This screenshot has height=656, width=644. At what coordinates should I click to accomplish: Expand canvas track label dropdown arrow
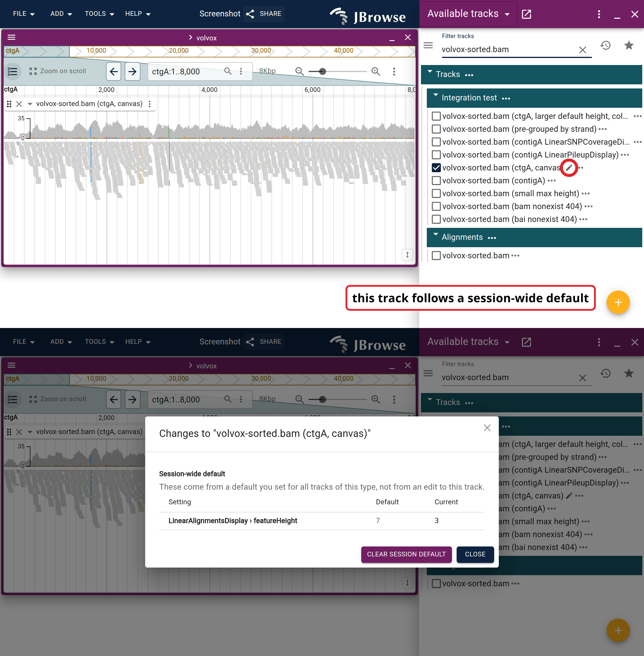point(30,104)
